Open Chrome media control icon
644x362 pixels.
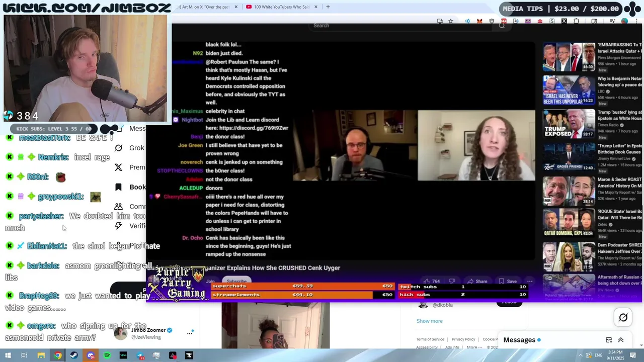[612, 21]
